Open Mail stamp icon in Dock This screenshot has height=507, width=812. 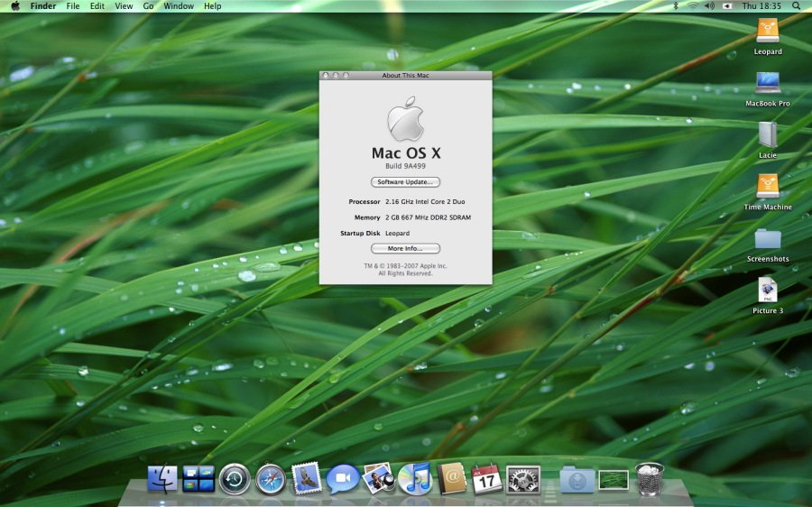point(307,479)
